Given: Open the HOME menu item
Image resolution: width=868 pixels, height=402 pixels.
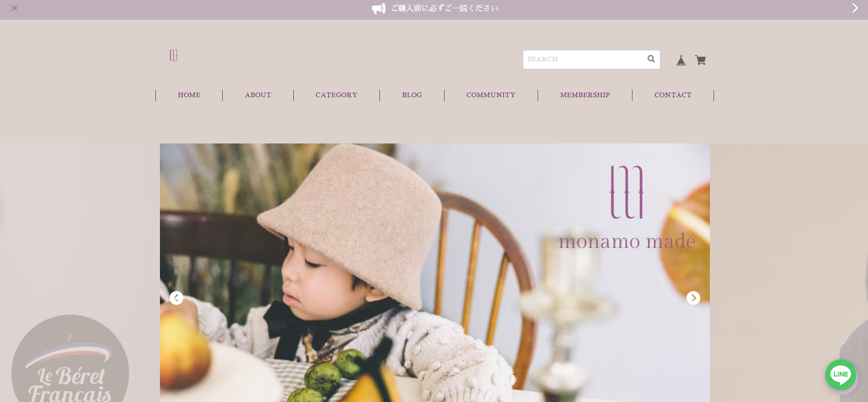Looking at the screenshot, I should click(x=189, y=95).
